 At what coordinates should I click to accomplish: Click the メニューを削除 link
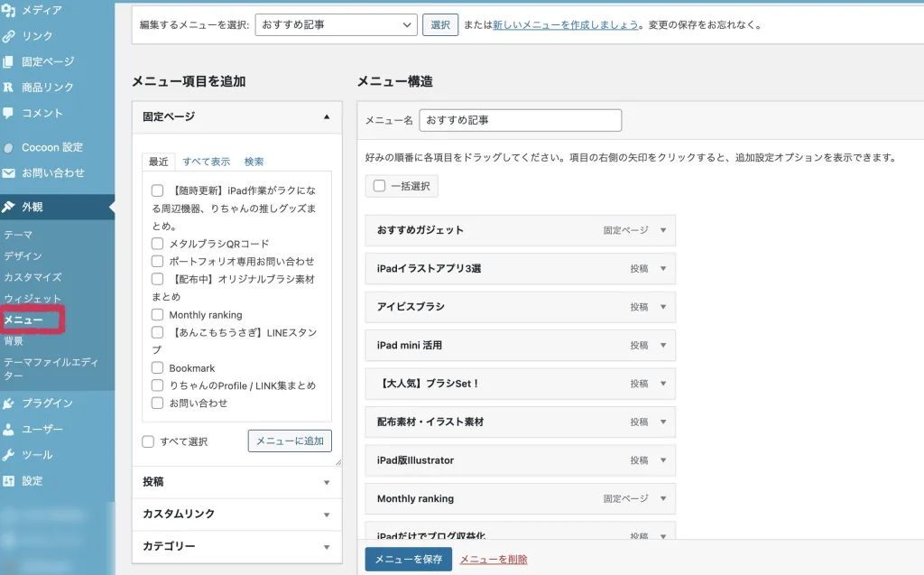click(x=494, y=560)
